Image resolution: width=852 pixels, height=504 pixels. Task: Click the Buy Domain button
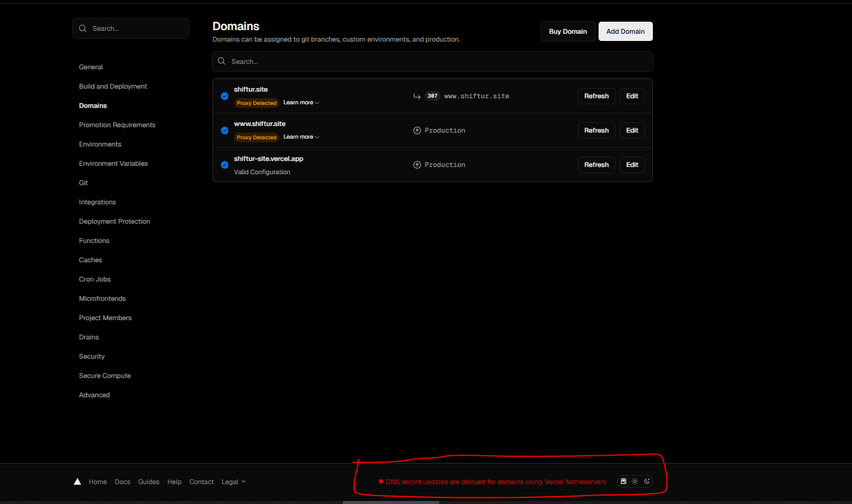pyautogui.click(x=568, y=31)
